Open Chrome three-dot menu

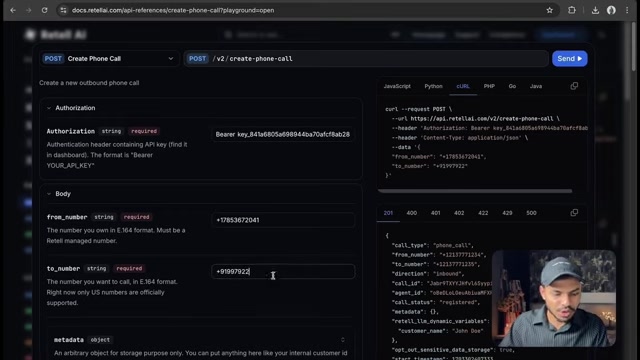click(x=627, y=10)
